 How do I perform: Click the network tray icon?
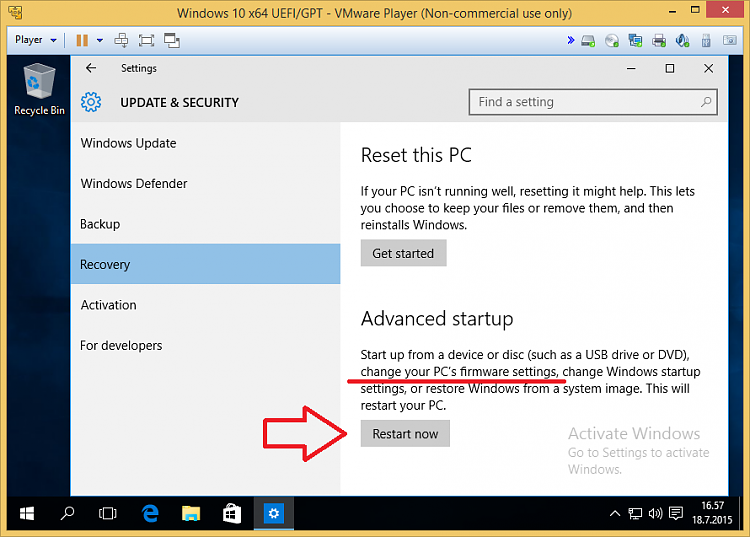tap(635, 514)
